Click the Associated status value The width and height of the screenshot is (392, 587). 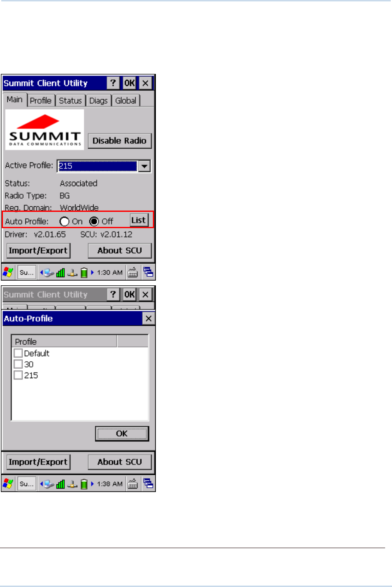click(x=79, y=183)
